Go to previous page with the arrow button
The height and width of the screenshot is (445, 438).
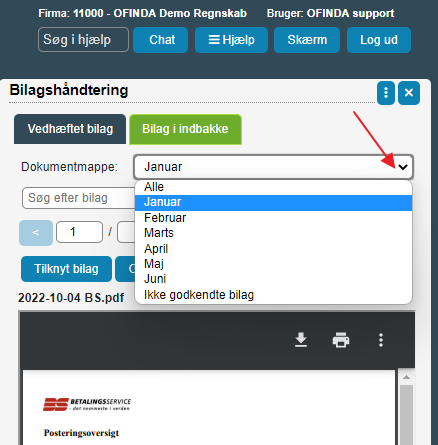[36, 233]
